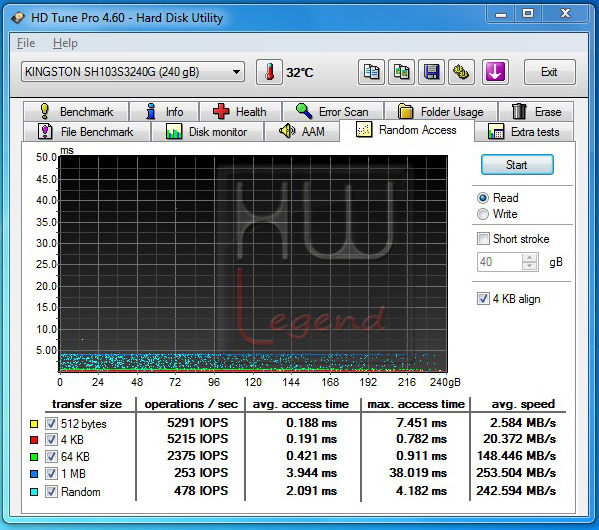The width and height of the screenshot is (599, 530).
Task: Select the Write radio button
Action: click(483, 214)
